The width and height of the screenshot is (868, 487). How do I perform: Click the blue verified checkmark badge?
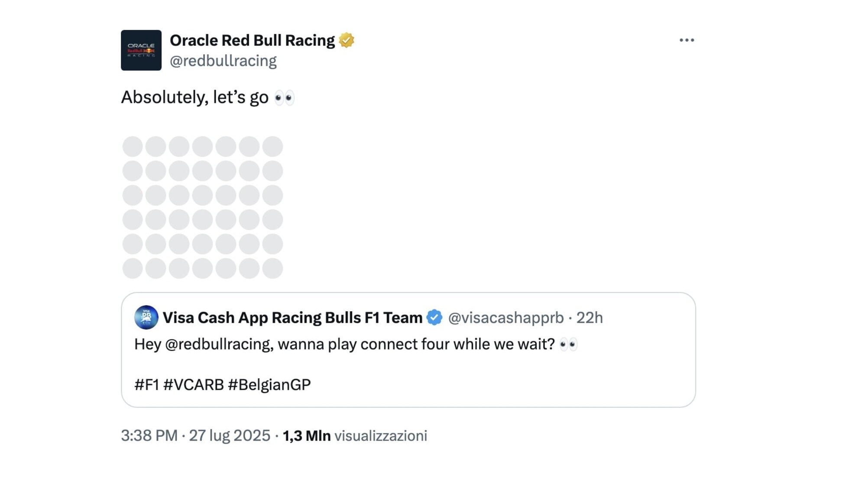pyautogui.click(x=434, y=317)
